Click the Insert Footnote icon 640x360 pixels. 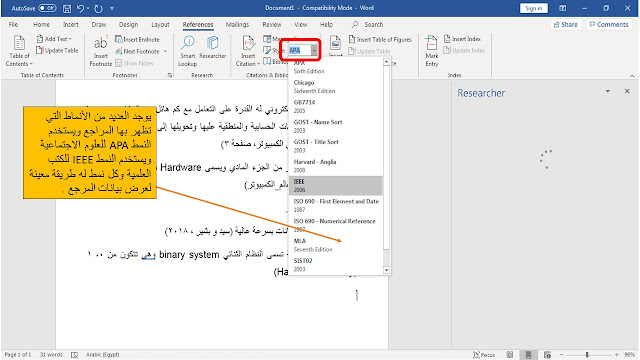tap(100, 51)
